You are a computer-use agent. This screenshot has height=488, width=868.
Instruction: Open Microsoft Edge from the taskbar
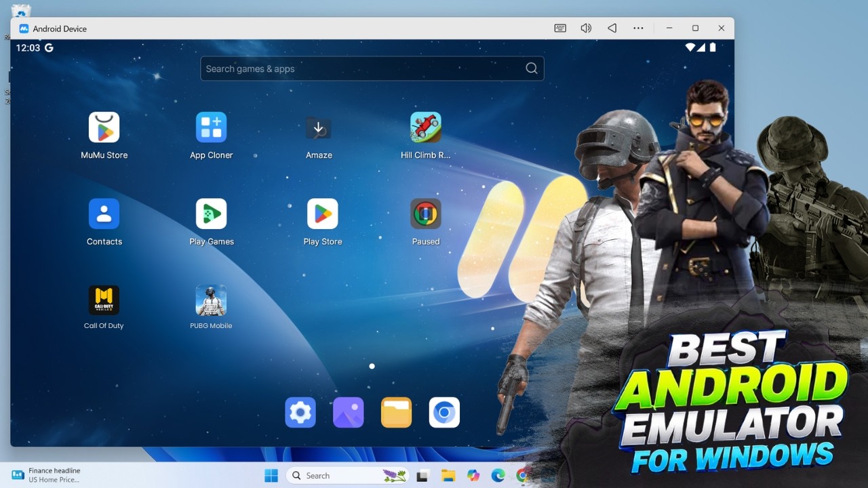click(x=498, y=476)
